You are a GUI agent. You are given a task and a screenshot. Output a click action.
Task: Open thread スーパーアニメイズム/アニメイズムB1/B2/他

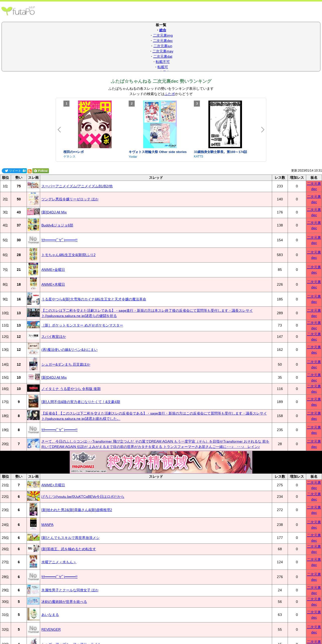[77, 186]
